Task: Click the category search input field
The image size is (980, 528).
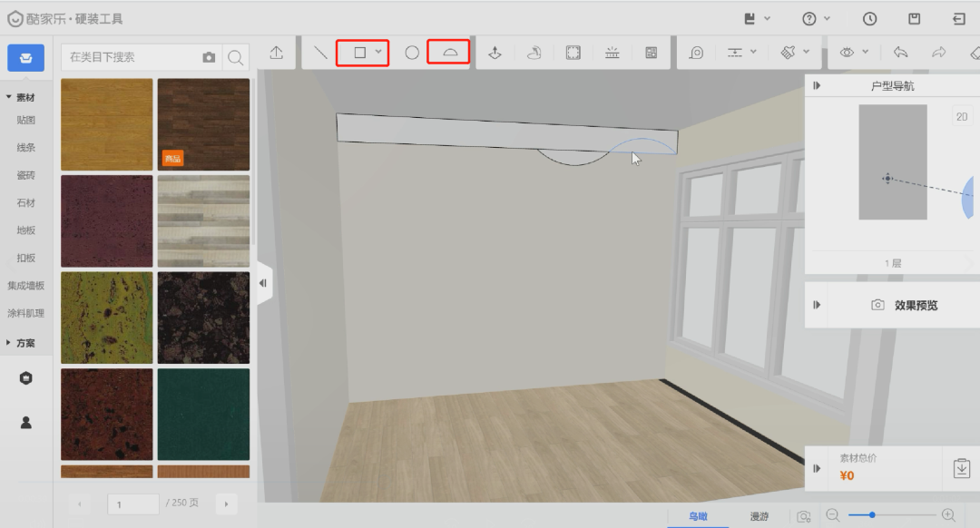Action: [x=132, y=57]
